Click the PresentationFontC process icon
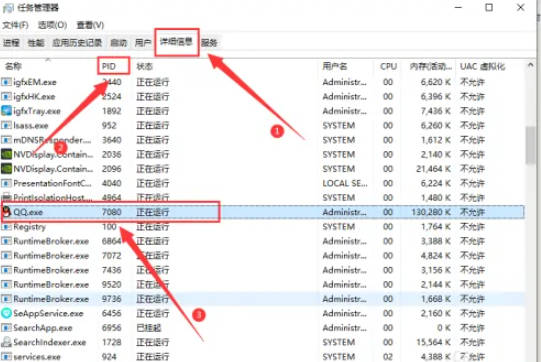 [x=6, y=183]
